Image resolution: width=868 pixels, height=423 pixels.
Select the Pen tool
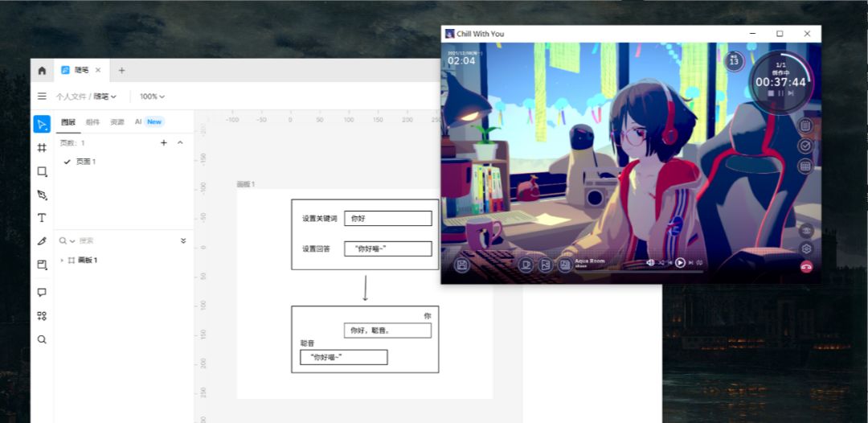42,195
